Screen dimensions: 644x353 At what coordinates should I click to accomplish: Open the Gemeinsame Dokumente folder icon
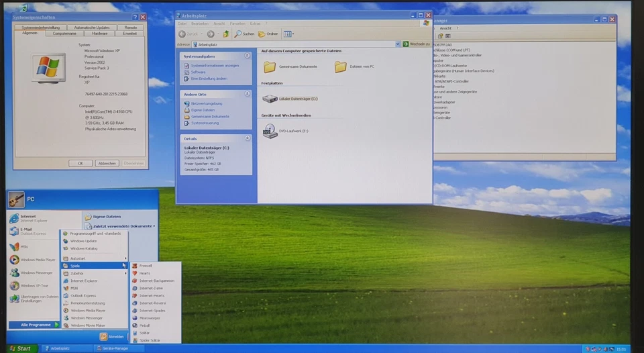[270, 66]
